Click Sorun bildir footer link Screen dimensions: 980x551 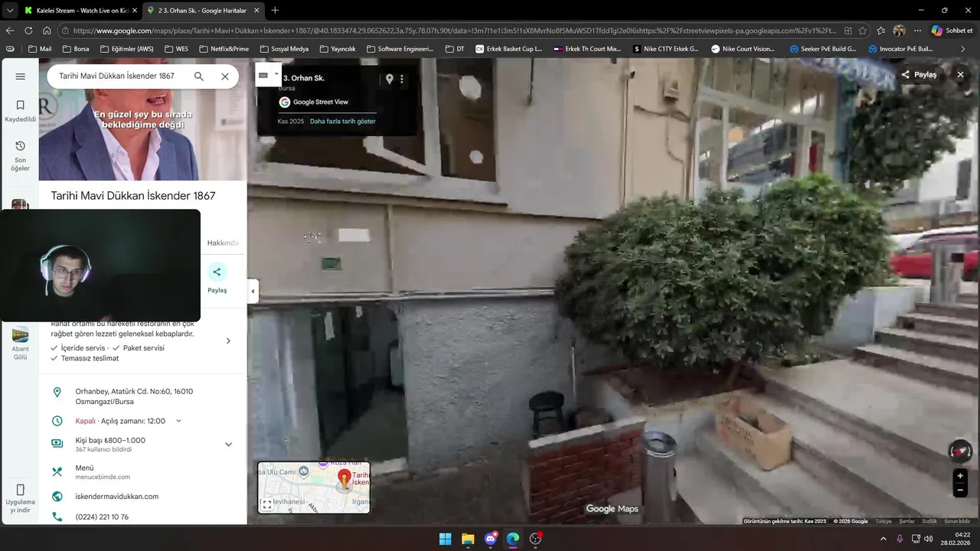(x=957, y=521)
